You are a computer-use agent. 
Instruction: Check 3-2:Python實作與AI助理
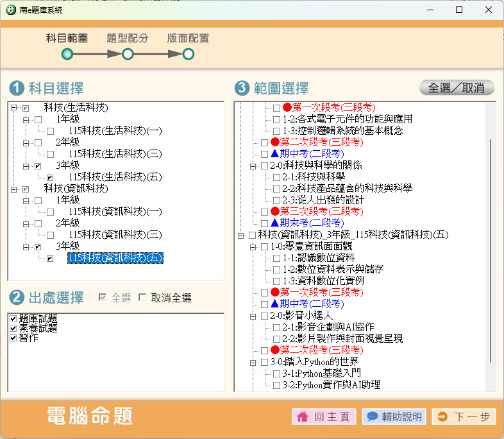coord(276,386)
